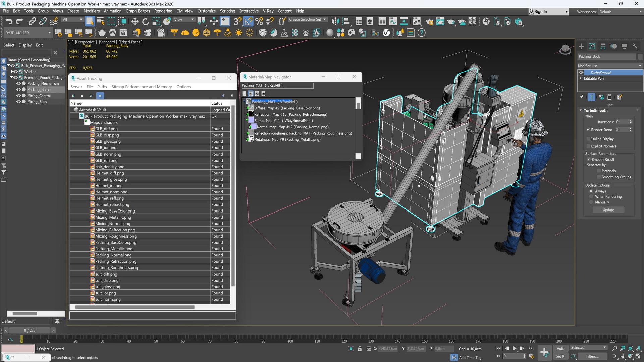Go to the animation start frame

click(498, 349)
